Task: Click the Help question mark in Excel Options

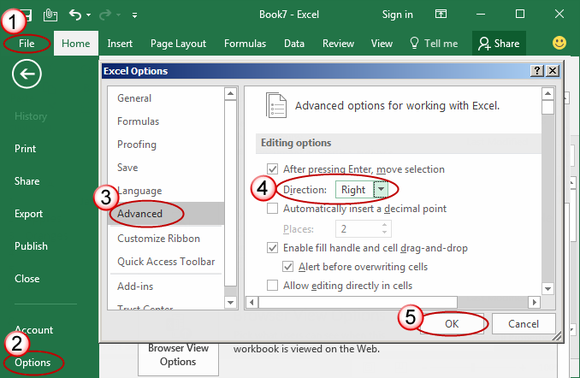Action: click(537, 71)
